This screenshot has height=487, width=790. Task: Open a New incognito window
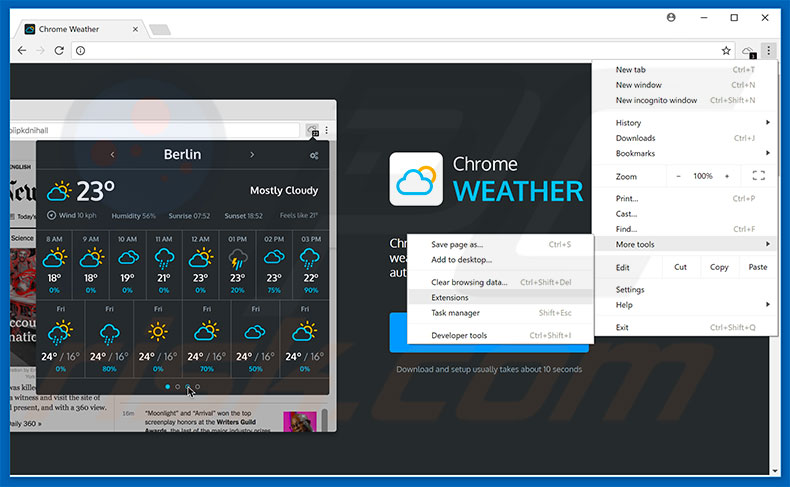[685, 100]
